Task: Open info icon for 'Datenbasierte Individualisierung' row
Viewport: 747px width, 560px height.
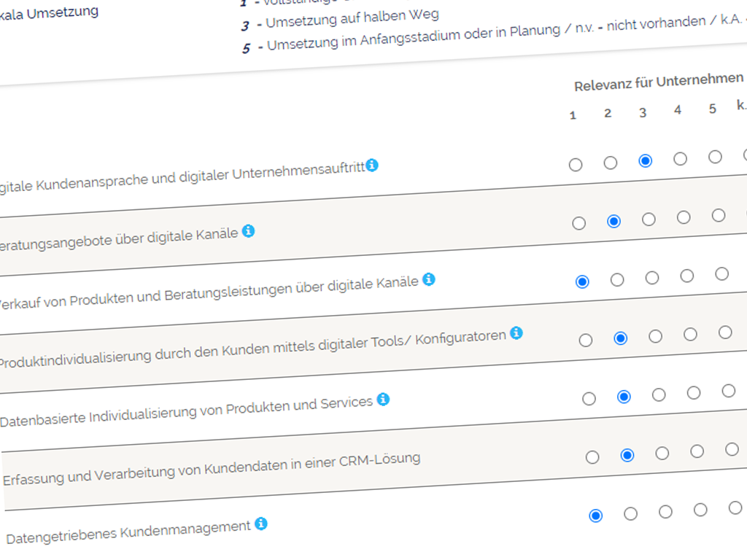Action: pos(383,400)
